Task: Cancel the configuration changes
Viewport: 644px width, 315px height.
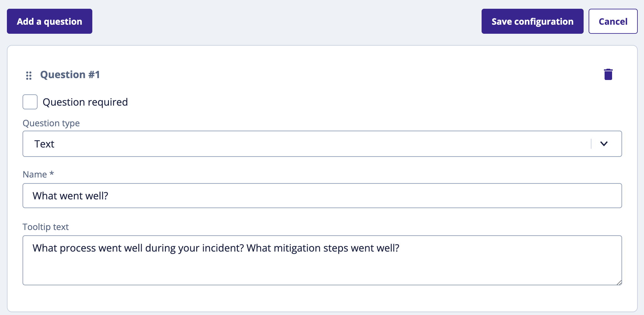Action: (x=613, y=21)
